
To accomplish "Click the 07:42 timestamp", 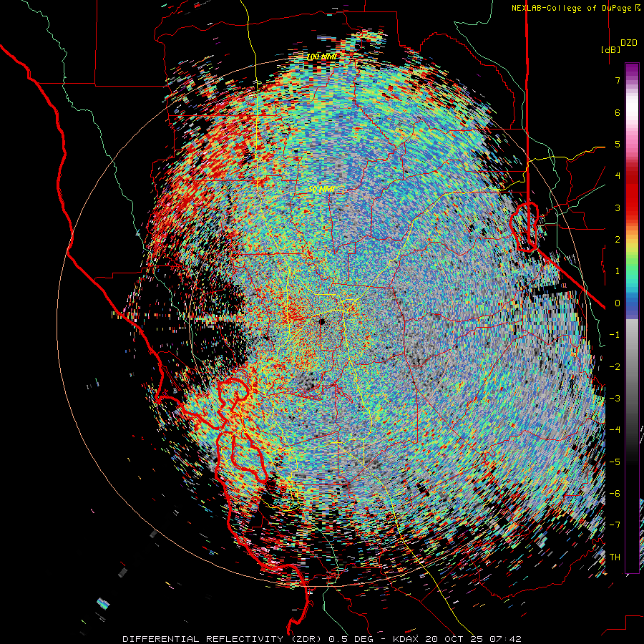I will click(x=504, y=639).
